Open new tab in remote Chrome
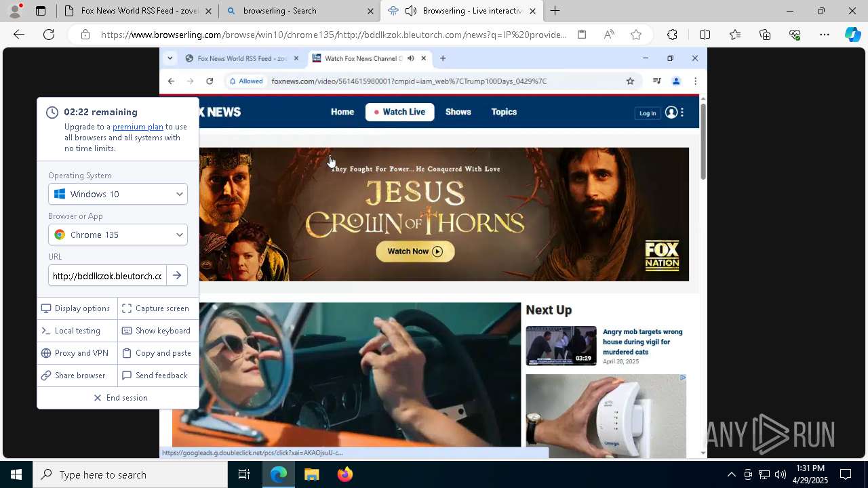Viewport: 868px width, 488px height. pyautogui.click(x=443, y=58)
